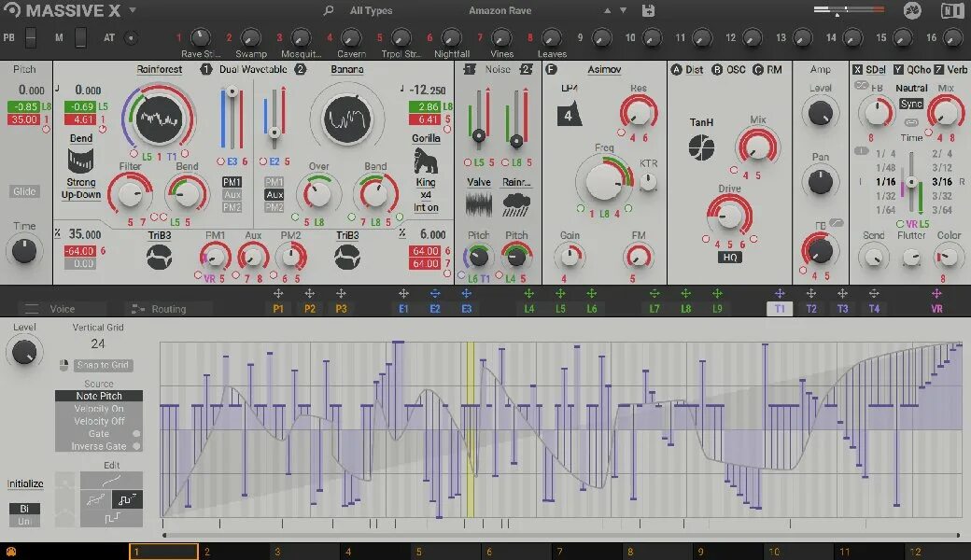Switch to the T2 tracker tab
This screenshot has width=971, height=560.
[x=811, y=309]
